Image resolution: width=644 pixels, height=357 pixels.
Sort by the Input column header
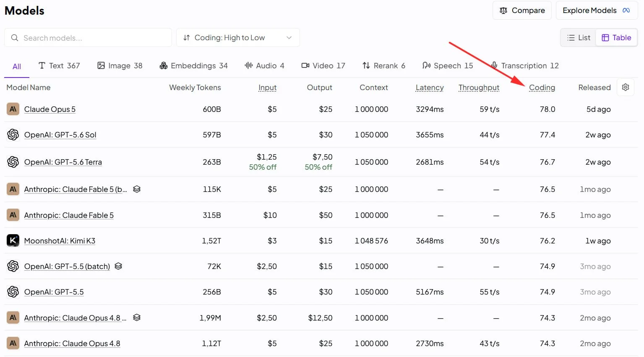tap(268, 88)
